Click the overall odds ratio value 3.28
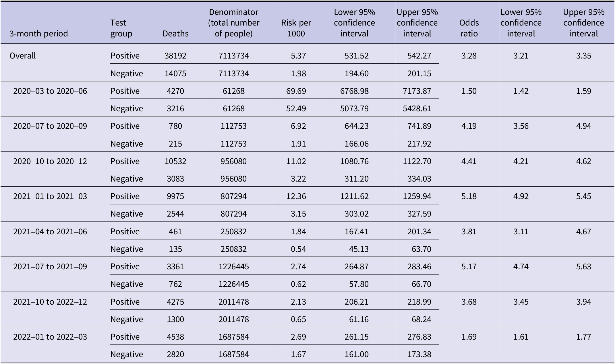The image size is (615, 364). click(x=469, y=56)
